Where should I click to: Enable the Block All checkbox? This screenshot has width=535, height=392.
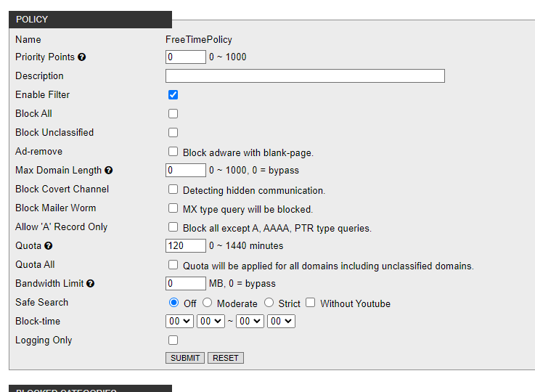[x=173, y=114]
